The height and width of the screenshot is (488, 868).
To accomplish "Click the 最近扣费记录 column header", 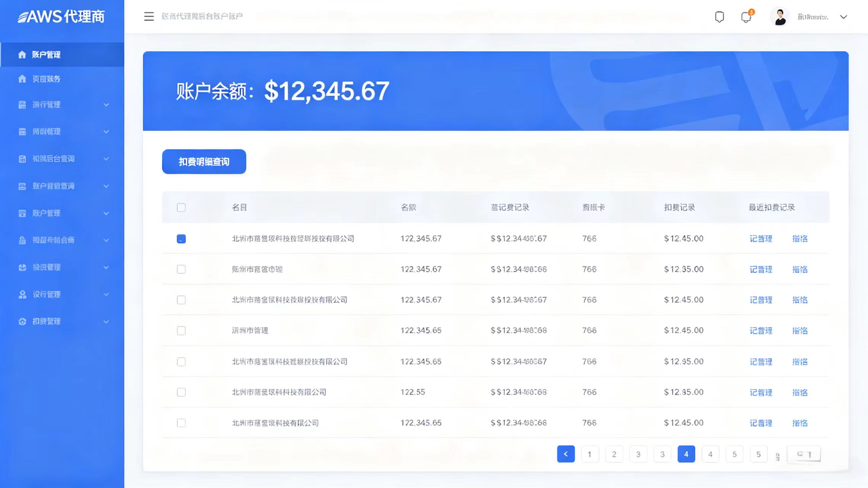I will tap(772, 207).
